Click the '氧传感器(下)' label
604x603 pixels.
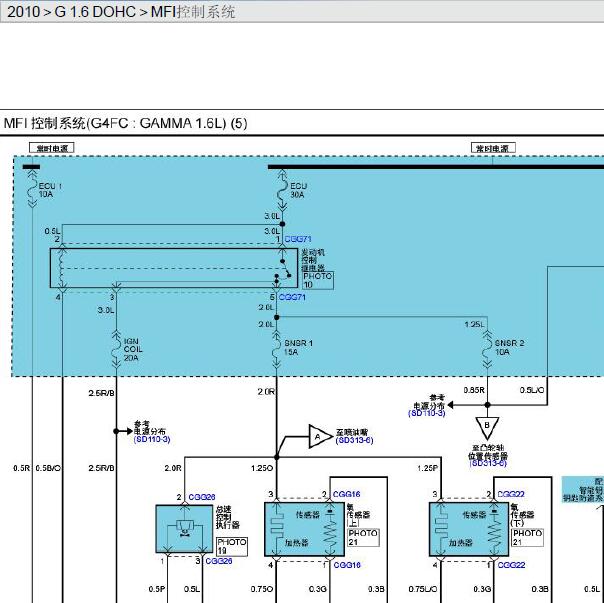coord(523,515)
